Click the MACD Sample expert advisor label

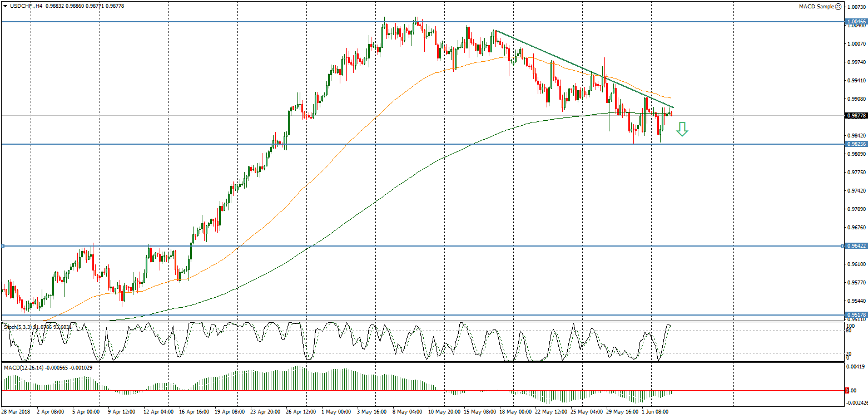pos(816,7)
